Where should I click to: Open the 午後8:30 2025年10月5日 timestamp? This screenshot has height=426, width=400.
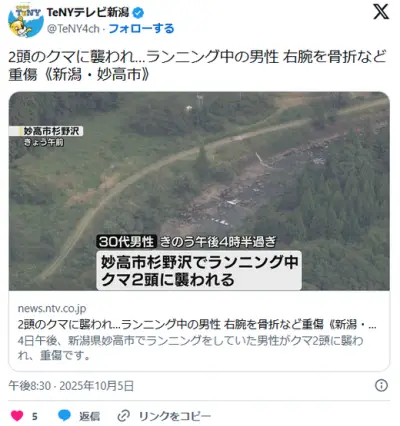71,386
